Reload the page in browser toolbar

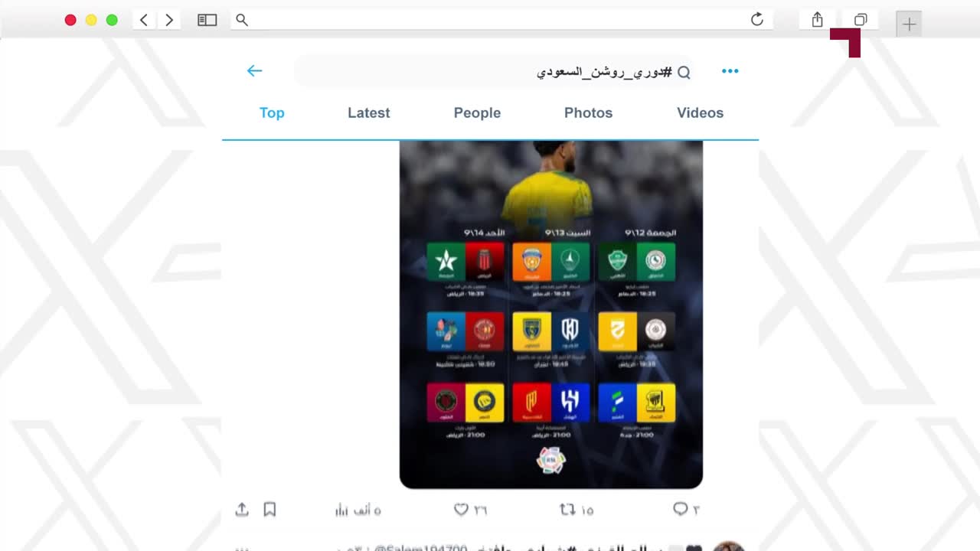757,20
